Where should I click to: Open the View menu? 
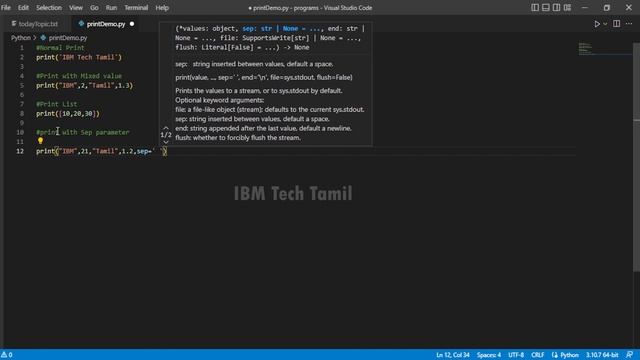76,8
